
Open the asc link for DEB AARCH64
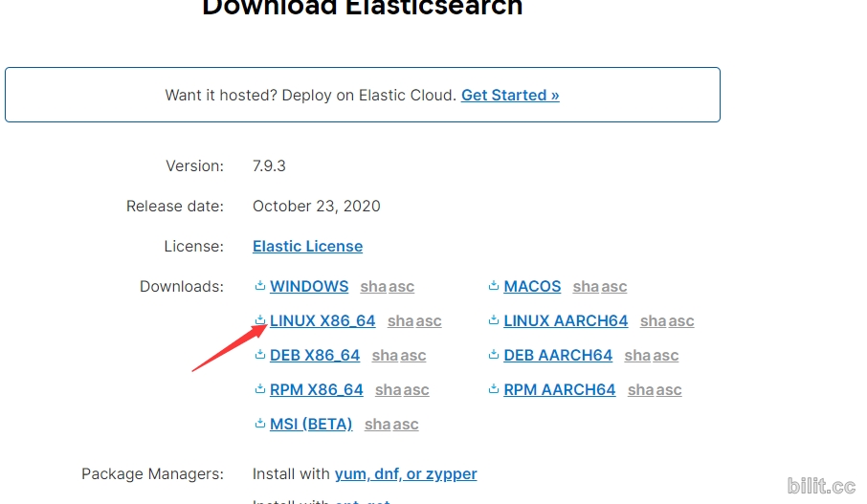tap(666, 355)
